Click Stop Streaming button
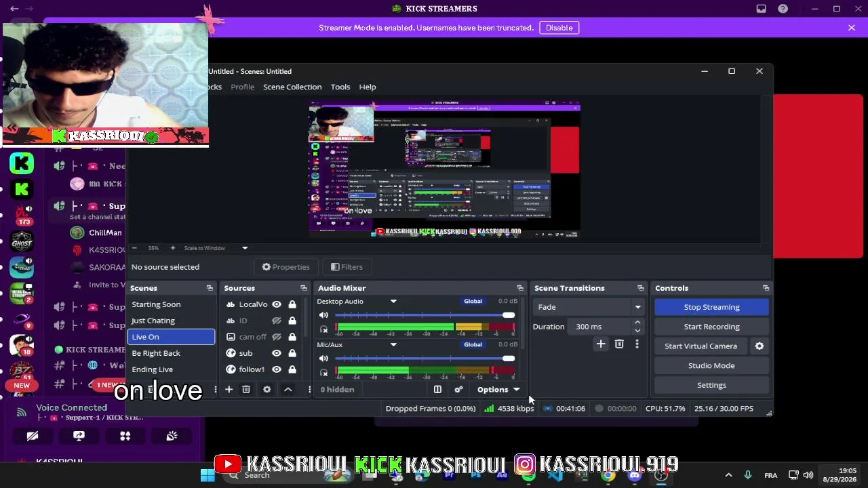Screen dimensions: 868x488 (711, 307)
